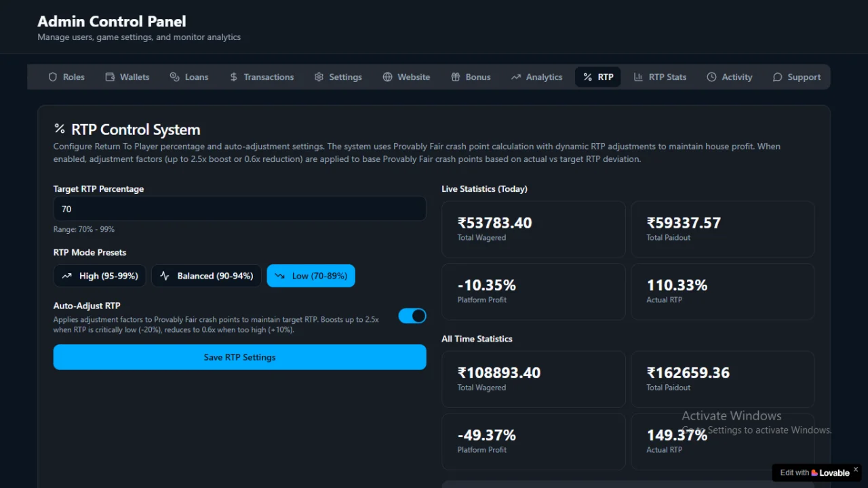Click the wallet icon in the tab bar
This screenshot has width=868, height=488.
point(110,77)
